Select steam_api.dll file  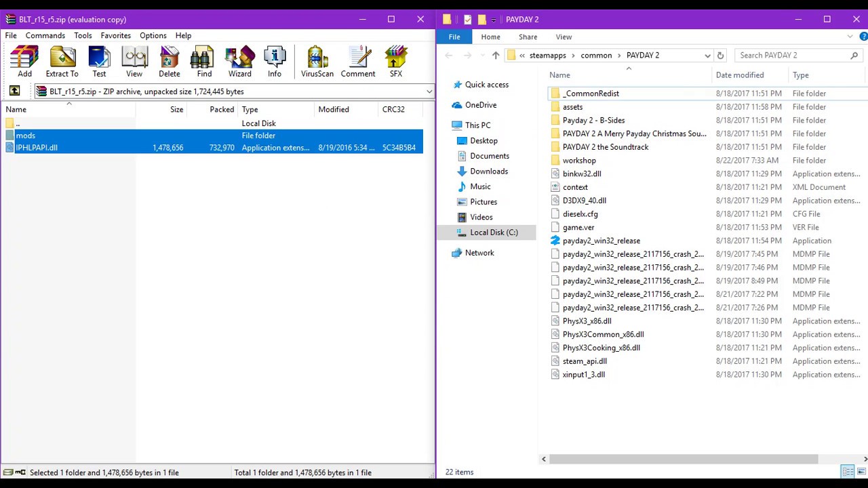pos(585,361)
